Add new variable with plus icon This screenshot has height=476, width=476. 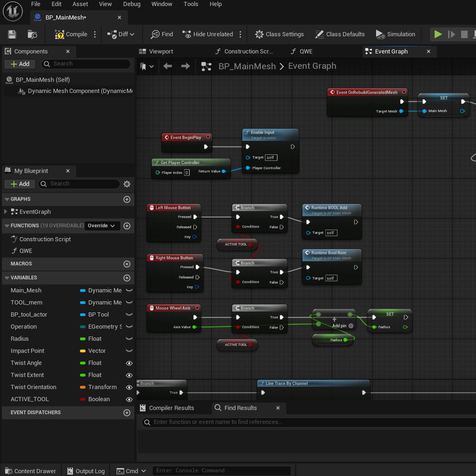point(126,278)
